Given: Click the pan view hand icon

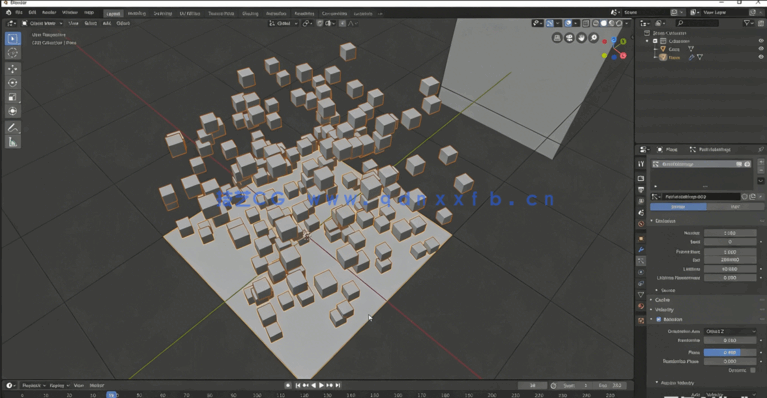Looking at the screenshot, I should pyautogui.click(x=581, y=38).
